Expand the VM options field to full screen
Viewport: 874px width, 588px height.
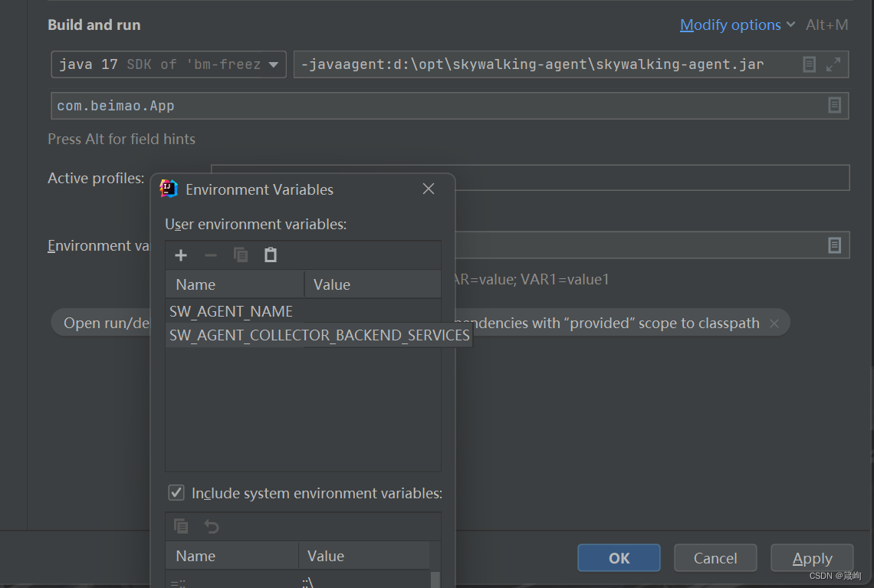pyautogui.click(x=834, y=64)
